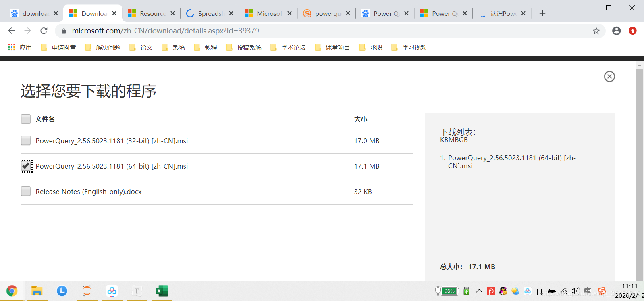Open the 教程 bookmark folder
This screenshot has width=644, height=301.
click(206, 47)
